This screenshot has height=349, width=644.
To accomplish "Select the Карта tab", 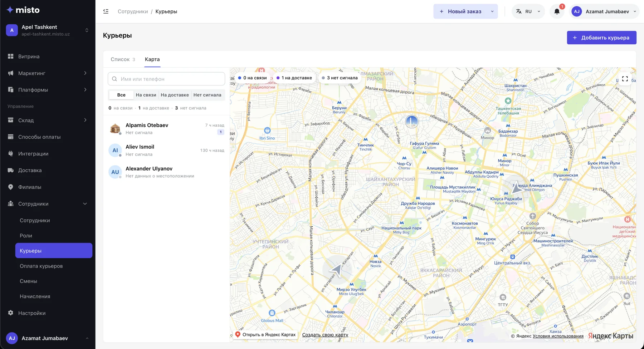I will (x=152, y=59).
